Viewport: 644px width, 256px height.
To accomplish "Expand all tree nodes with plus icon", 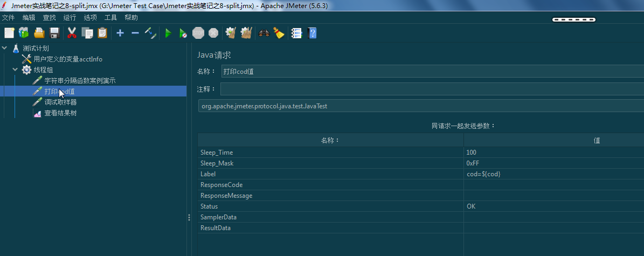I will click(120, 33).
